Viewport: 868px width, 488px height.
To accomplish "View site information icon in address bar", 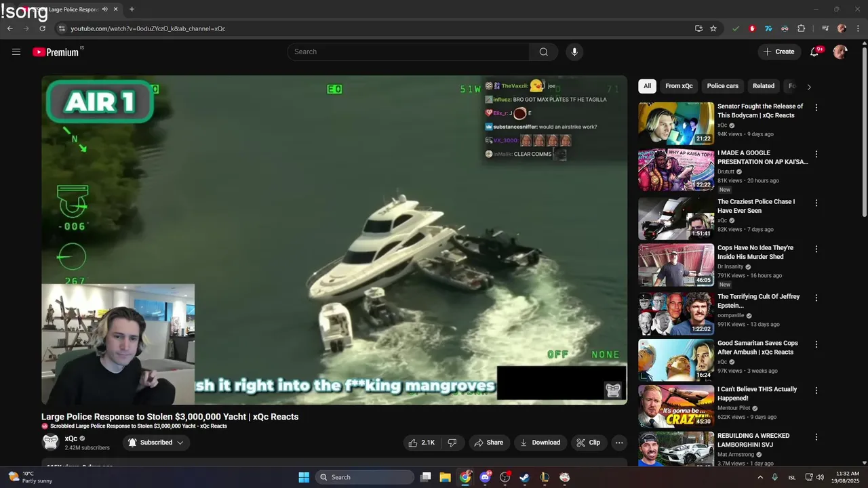I will tap(62, 28).
